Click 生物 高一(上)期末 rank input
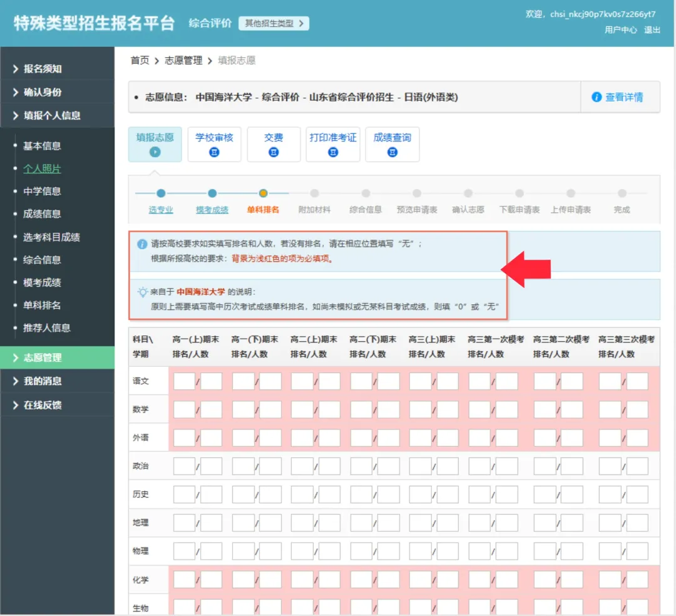This screenshot has height=616, width=676. point(184,607)
